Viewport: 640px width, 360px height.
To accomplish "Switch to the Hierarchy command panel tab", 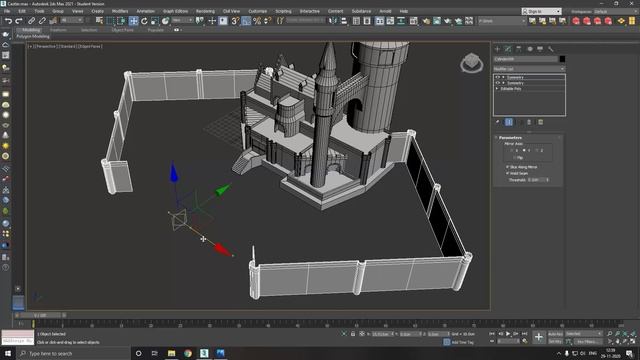I will point(519,49).
